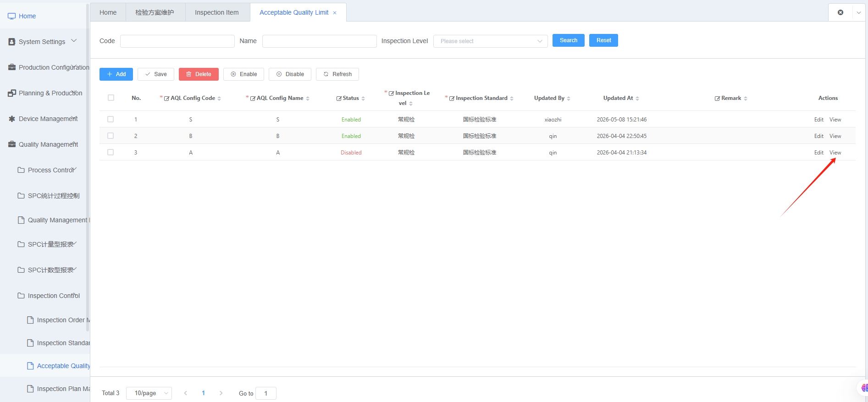Viewport: 868px width, 402px height.
Task: Click the Go to page number field
Action: coord(266,393)
